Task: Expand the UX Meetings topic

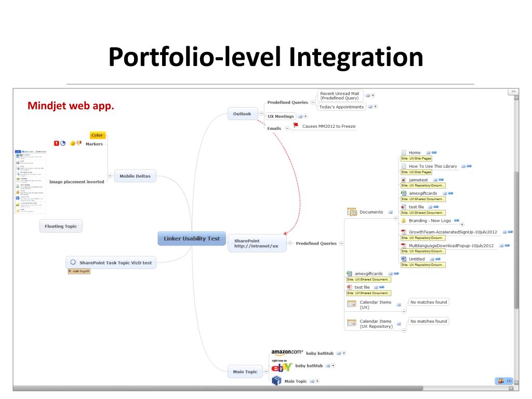Action: (x=305, y=116)
